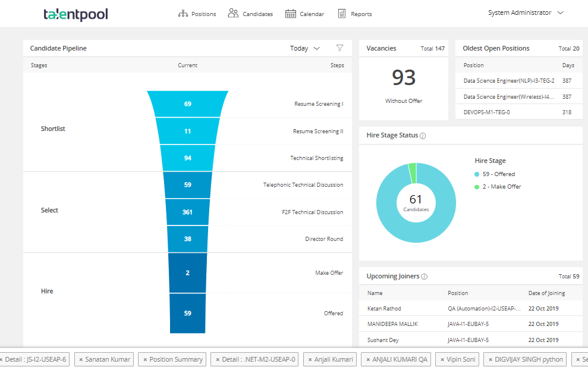This screenshot has width=588, height=370.
Task: Click the Calendar icon in navbar
Action: [x=290, y=14]
